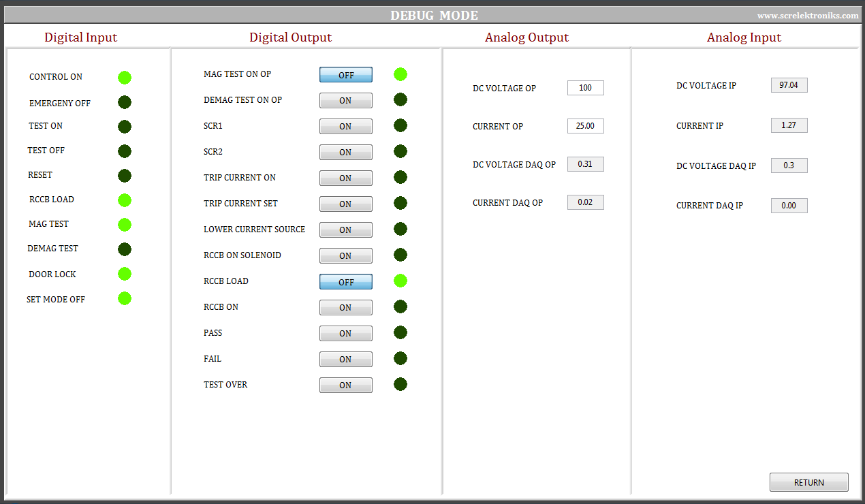The image size is (865, 504).
Task: Open www.screlektroniks.com link in header
Action: coord(808,16)
